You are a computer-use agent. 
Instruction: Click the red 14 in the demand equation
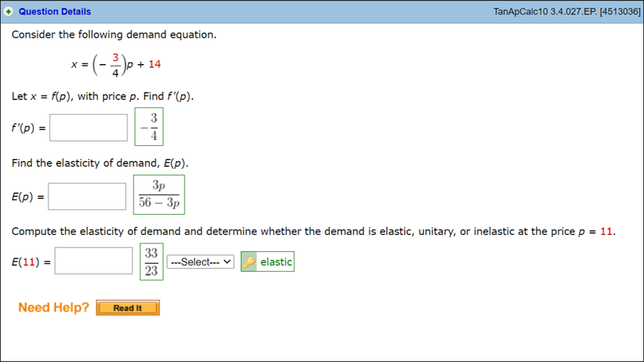point(155,64)
